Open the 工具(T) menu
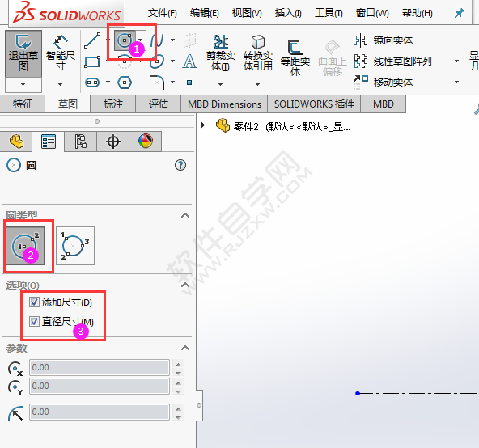479x448 pixels. coord(329,13)
